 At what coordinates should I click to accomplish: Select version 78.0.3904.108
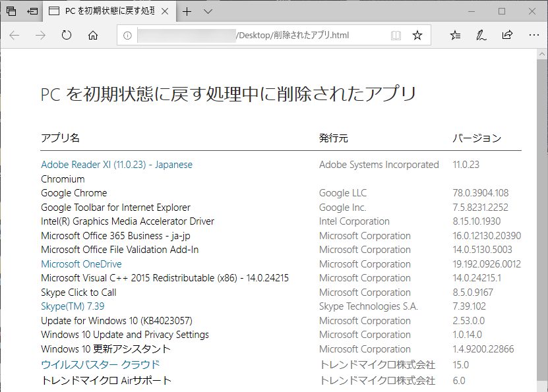coord(481,193)
